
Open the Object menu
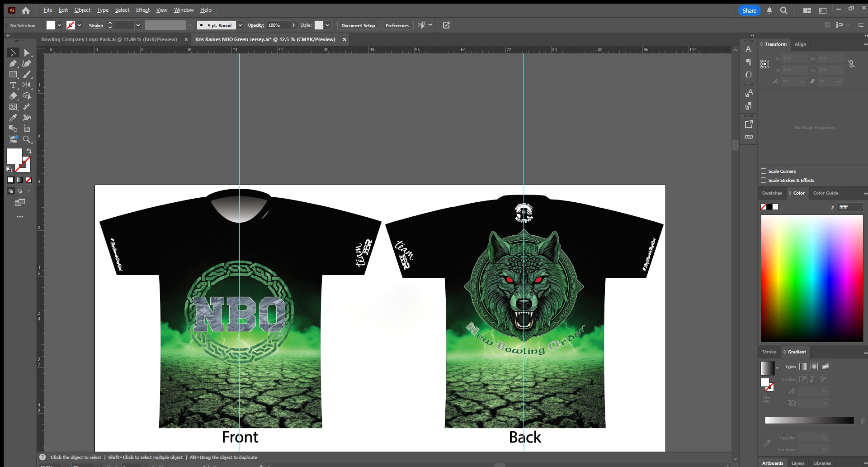pos(82,10)
